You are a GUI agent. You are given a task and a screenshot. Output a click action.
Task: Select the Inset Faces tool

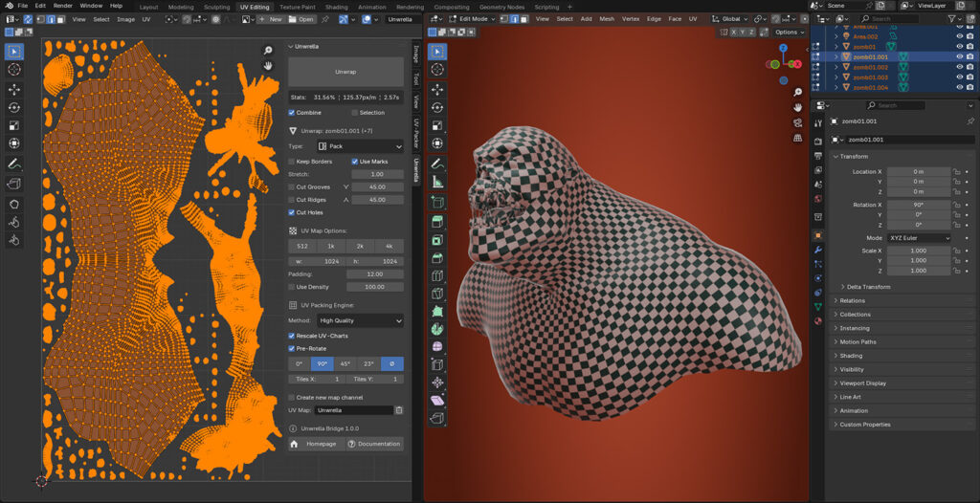[x=437, y=240]
